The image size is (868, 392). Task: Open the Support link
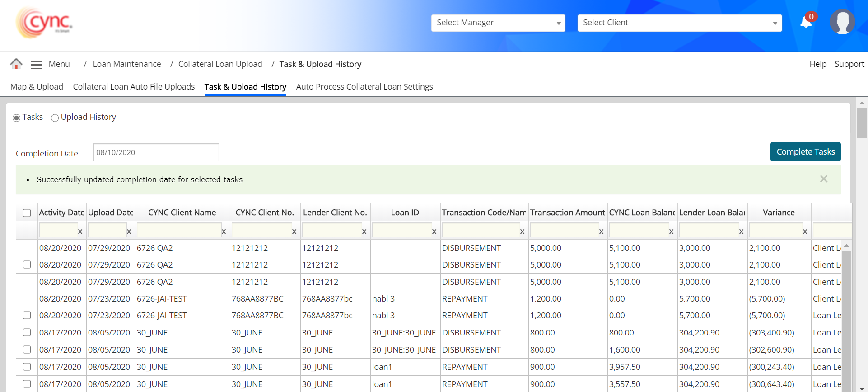point(849,64)
